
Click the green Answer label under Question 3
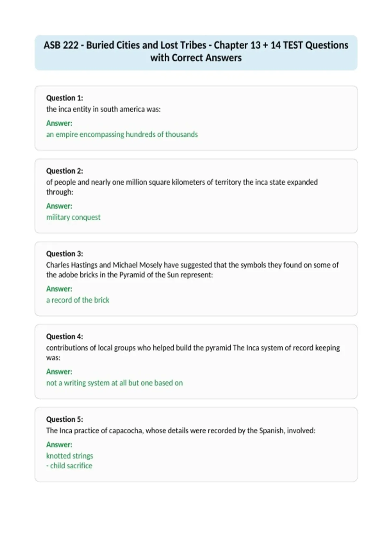pyautogui.click(x=59, y=288)
